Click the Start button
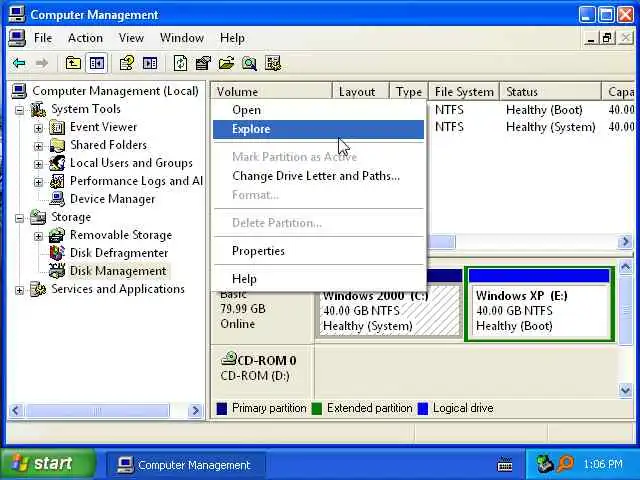This screenshot has width=640, height=480. point(48,464)
